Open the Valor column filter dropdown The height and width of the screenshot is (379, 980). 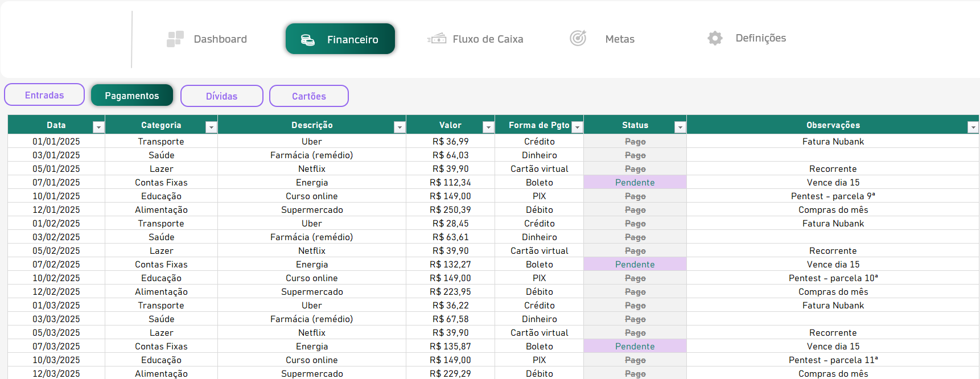pos(488,127)
